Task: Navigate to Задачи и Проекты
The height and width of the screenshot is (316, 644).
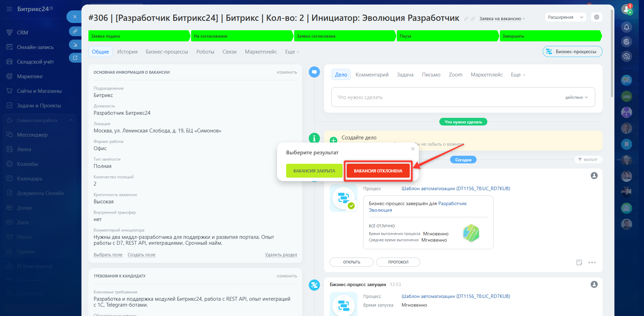Action: pyautogui.click(x=39, y=106)
